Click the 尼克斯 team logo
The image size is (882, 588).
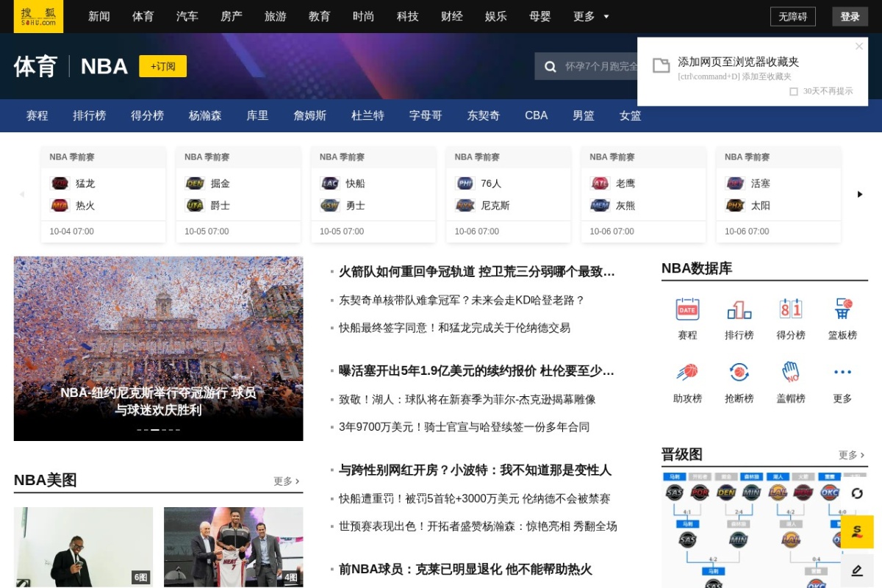click(x=465, y=205)
